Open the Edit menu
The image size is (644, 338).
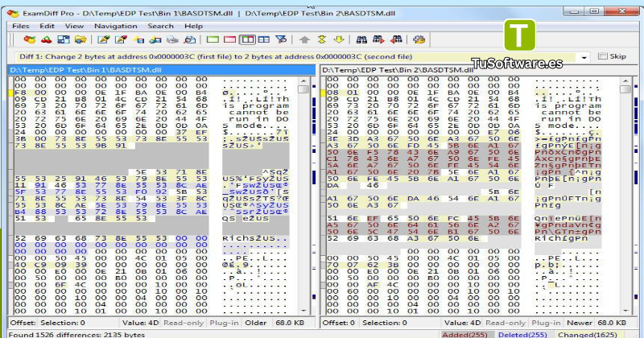[x=47, y=26]
